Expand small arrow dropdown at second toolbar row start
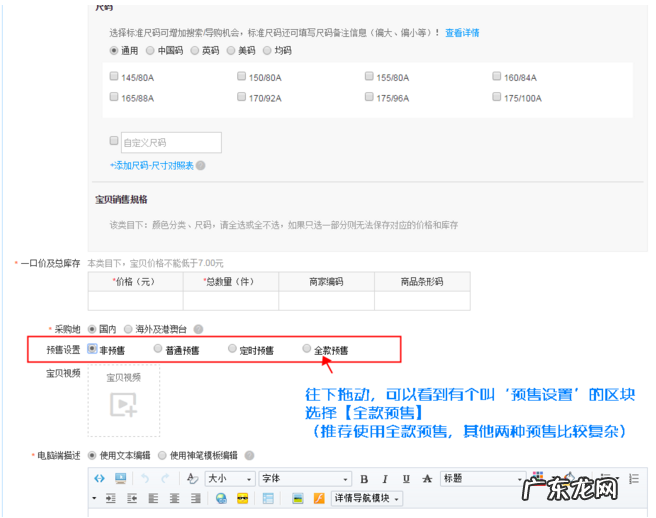This screenshot has height=518, width=656. [94, 498]
